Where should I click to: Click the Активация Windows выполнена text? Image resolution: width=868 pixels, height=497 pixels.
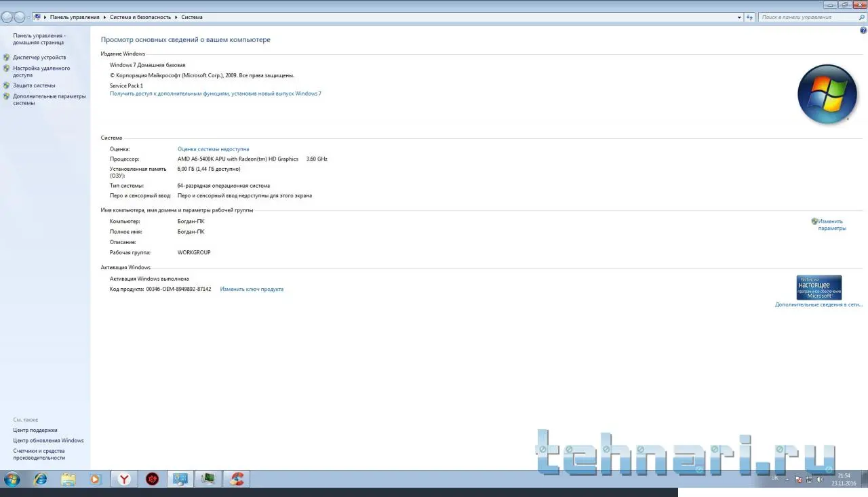[149, 279]
